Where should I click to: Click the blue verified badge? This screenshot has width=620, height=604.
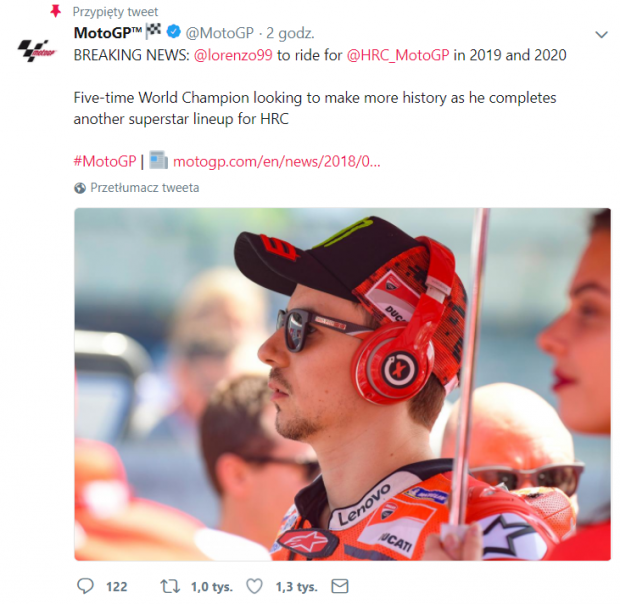pos(174,31)
